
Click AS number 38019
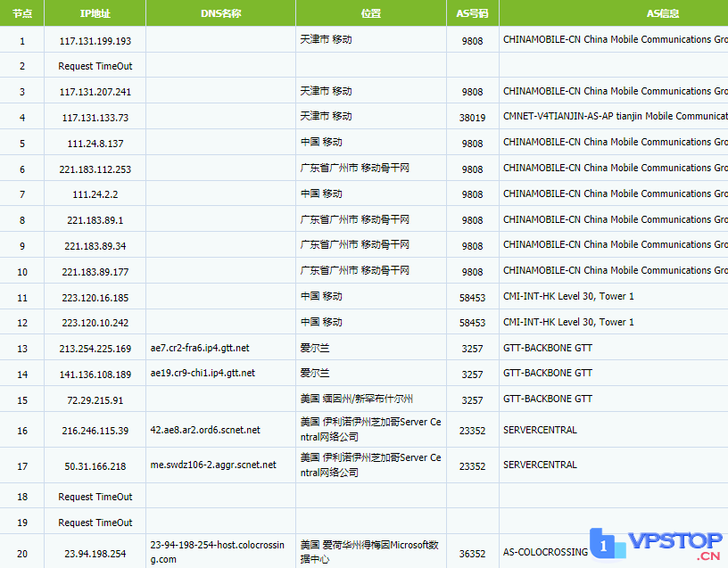coord(472,118)
